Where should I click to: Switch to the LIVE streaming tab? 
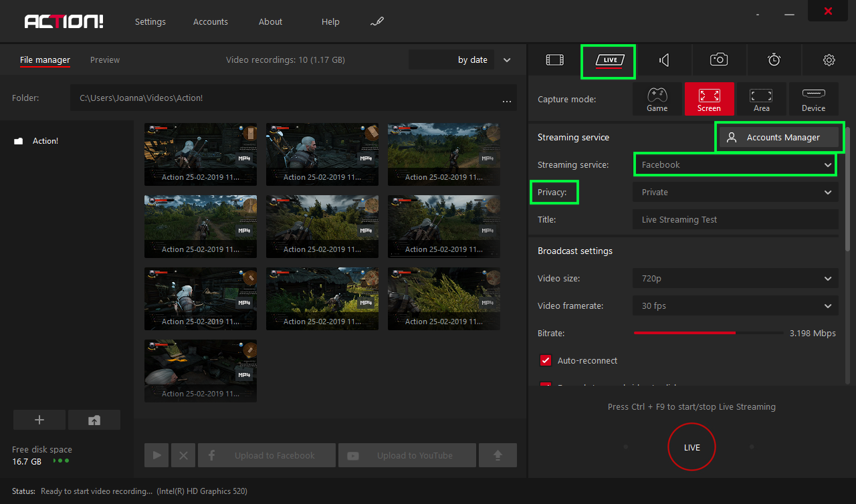point(610,60)
